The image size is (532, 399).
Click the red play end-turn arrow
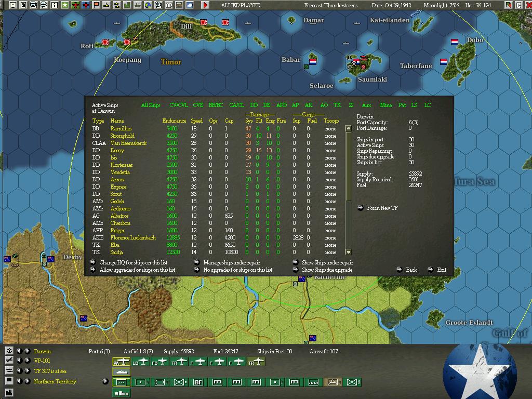205,5
